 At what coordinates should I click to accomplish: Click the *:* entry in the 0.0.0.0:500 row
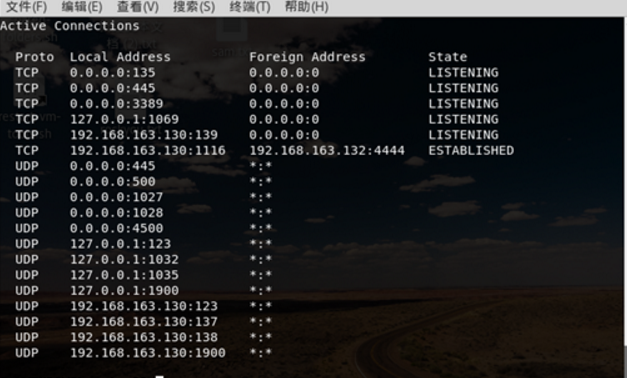pyautogui.click(x=260, y=181)
